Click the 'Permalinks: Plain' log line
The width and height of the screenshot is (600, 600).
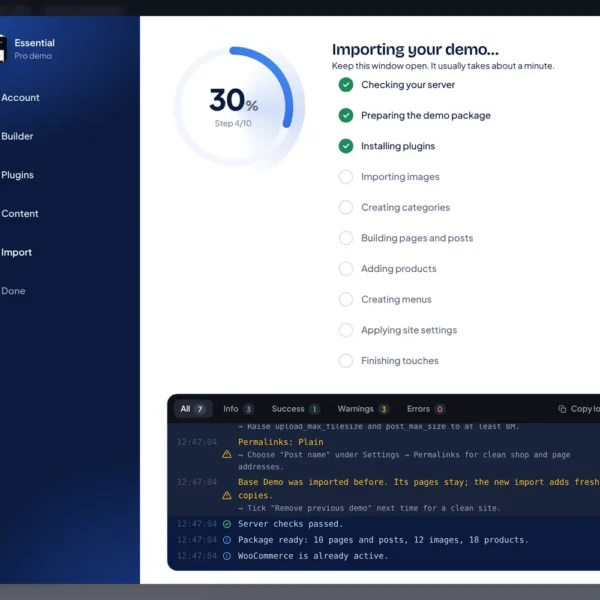click(280, 442)
